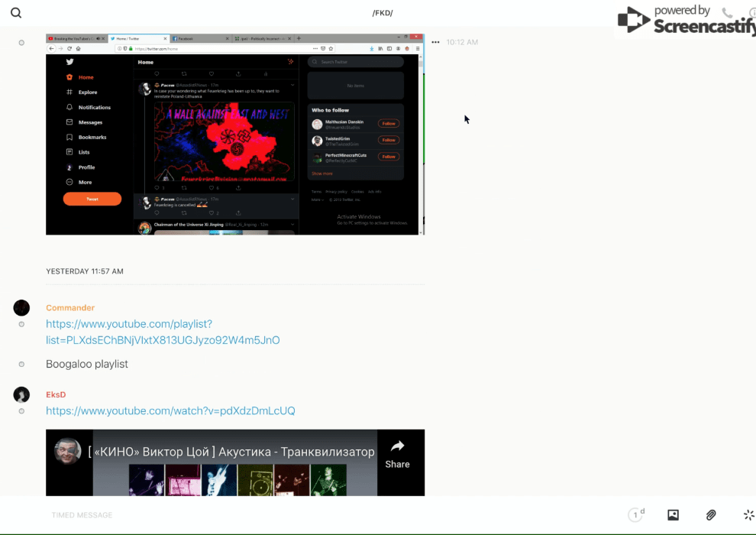Click the burst icon in message bar

tap(748, 515)
